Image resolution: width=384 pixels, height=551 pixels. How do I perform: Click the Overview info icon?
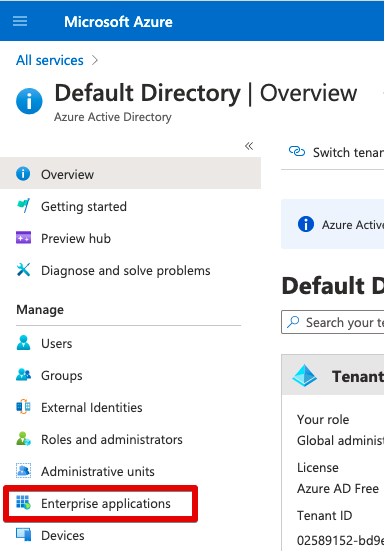click(23, 174)
